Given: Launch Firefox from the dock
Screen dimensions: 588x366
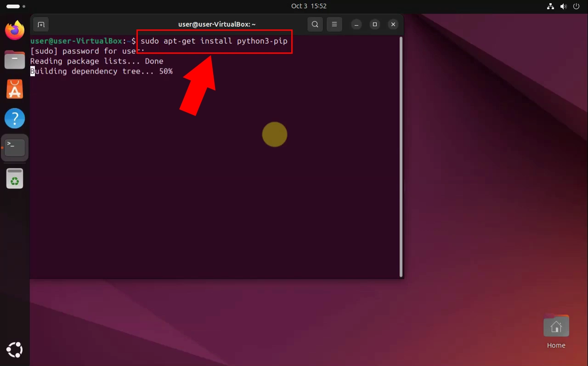Looking at the screenshot, I should pyautogui.click(x=15, y=30).
